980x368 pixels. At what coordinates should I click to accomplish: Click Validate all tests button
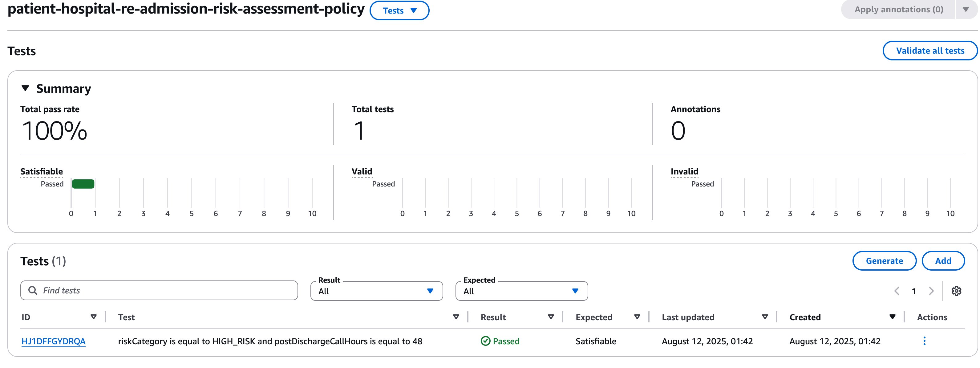point(930,51)
